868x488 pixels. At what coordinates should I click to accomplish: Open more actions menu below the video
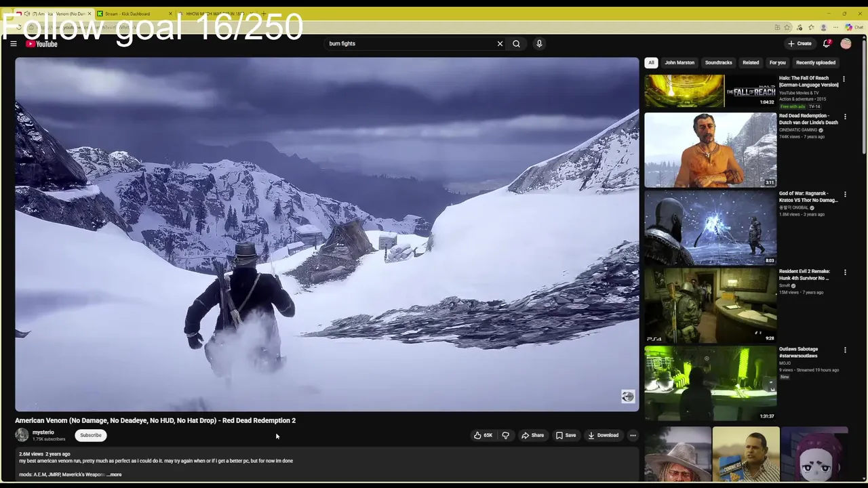tap(633, 435)
